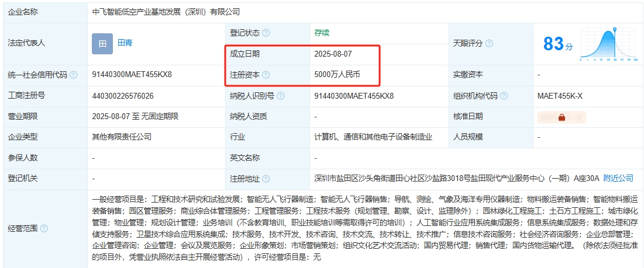Click the 行业 label cell
644x268 pixels.
point(267,137)
